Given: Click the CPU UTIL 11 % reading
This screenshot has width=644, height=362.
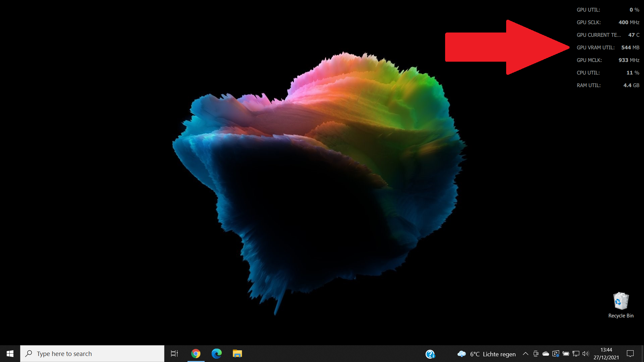Looking at the screenshot, I should pyautogui.click(x=608, y=73).
